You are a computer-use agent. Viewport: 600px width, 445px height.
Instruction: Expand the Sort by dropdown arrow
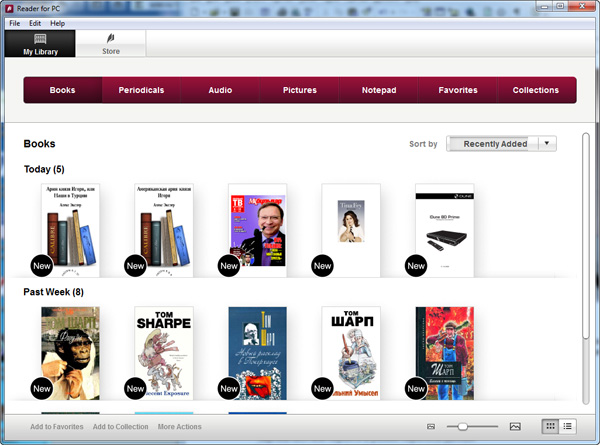click(547, 144)
